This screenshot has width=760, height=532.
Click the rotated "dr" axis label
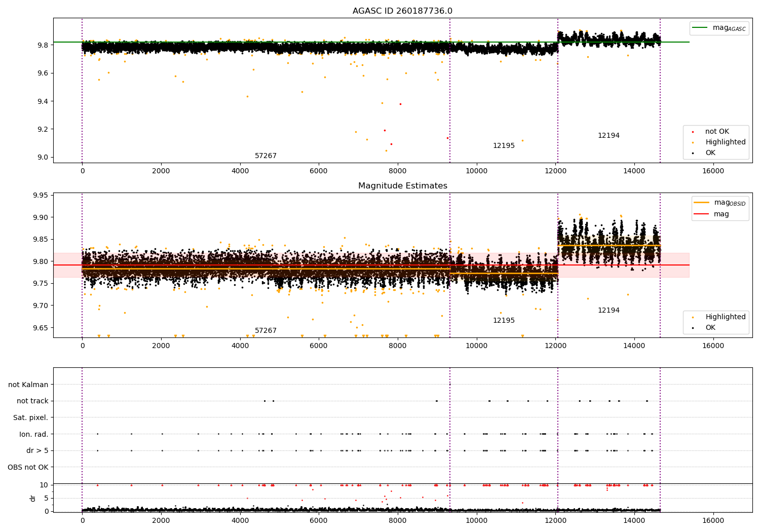33,498
